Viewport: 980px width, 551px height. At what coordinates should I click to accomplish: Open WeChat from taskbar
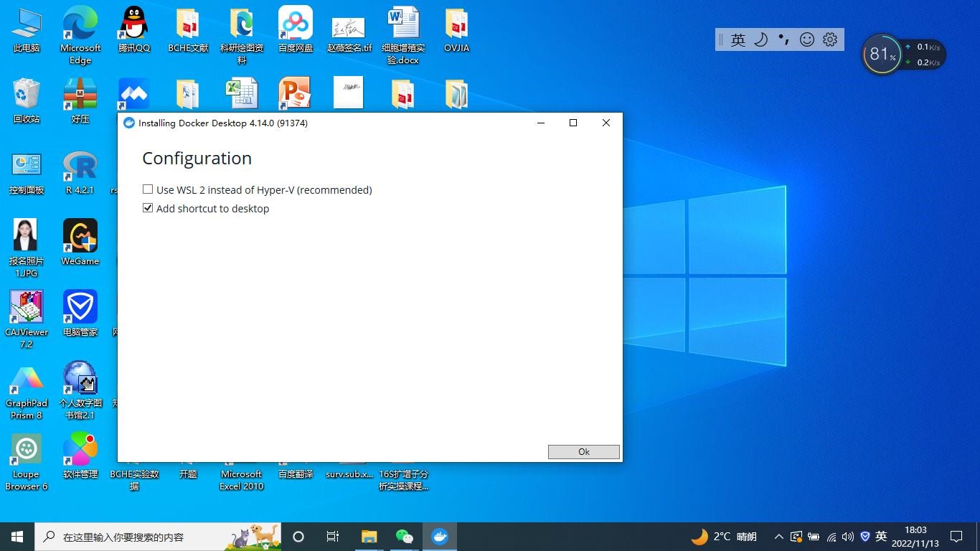405,537
